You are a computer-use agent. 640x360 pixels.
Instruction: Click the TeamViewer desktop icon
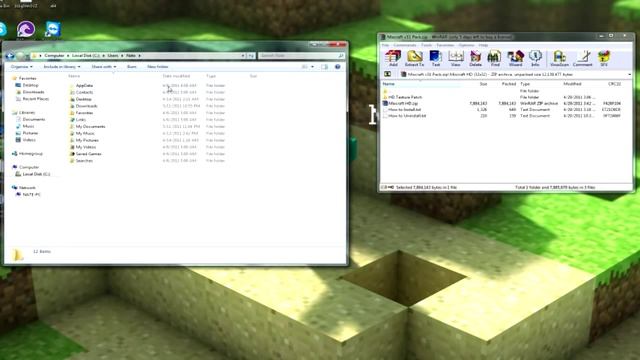pyautogui.click(x=53, y=29)
